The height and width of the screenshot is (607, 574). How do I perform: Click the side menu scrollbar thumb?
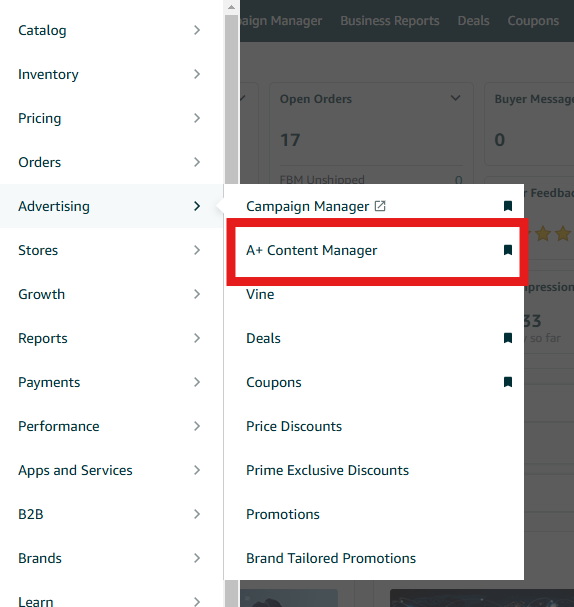[x=231, y=101]
